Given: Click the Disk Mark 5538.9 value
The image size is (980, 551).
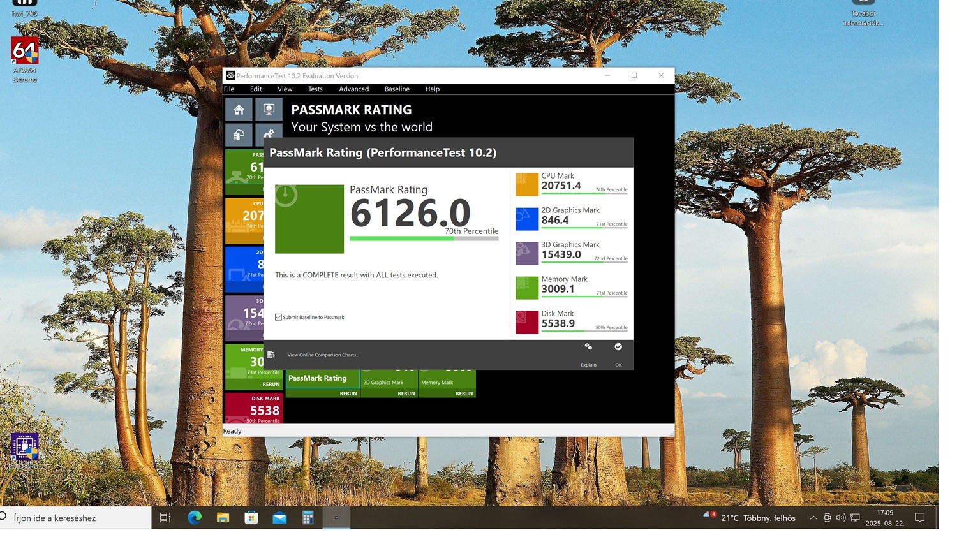Looking at the screenshot, I should tap(558, 323).
